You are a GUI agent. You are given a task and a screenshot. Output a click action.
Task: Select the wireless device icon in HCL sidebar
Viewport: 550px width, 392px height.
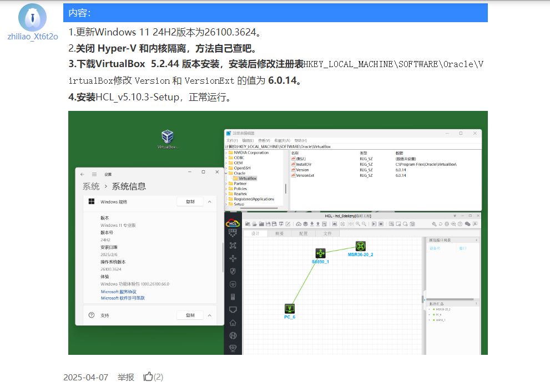pos(233,284)
